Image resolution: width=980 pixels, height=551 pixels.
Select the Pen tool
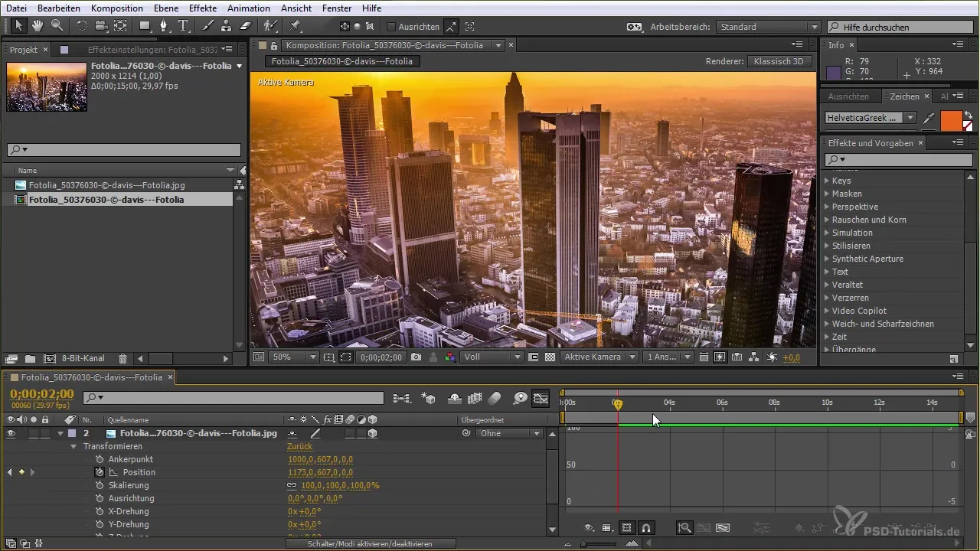164,25
